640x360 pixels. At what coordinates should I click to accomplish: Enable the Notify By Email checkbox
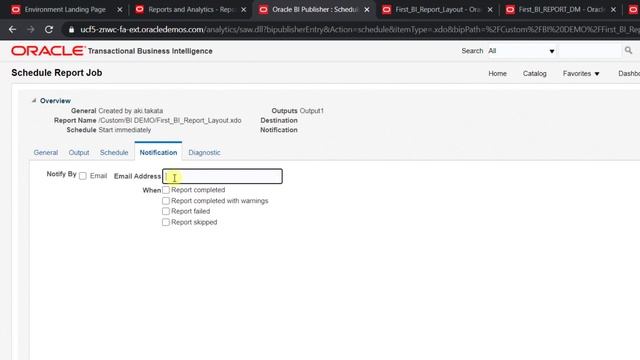pos(83,176)
